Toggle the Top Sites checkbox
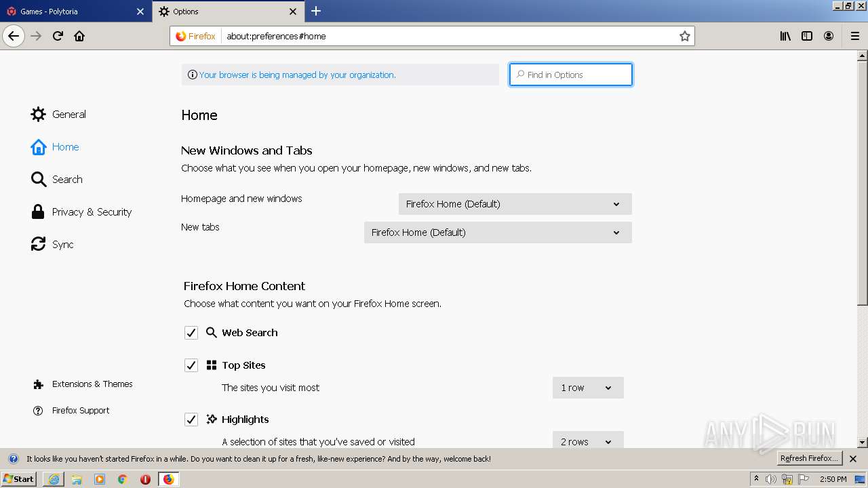This screenshot has width=868, height=488. (191, 365)
